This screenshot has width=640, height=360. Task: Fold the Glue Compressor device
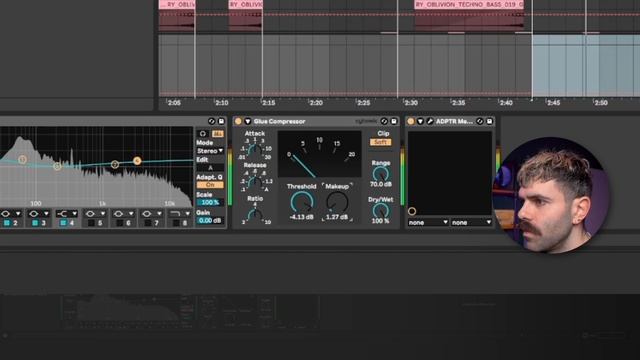pos(247,121)
